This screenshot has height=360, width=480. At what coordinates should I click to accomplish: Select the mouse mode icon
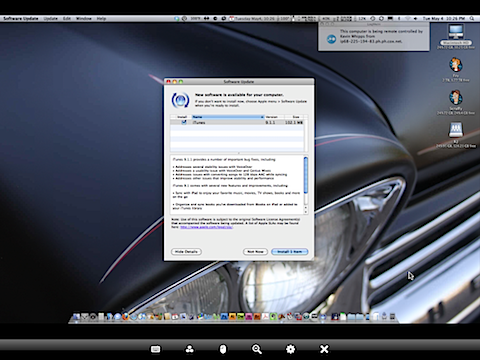coord(223,349)
